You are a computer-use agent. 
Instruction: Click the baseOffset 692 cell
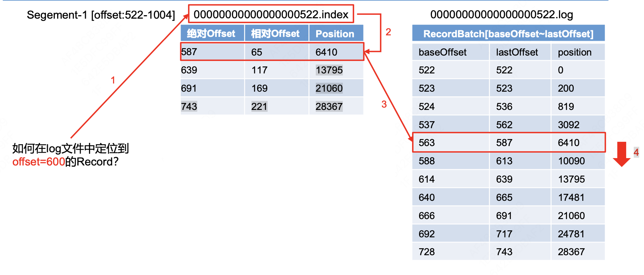click(426, 234)
